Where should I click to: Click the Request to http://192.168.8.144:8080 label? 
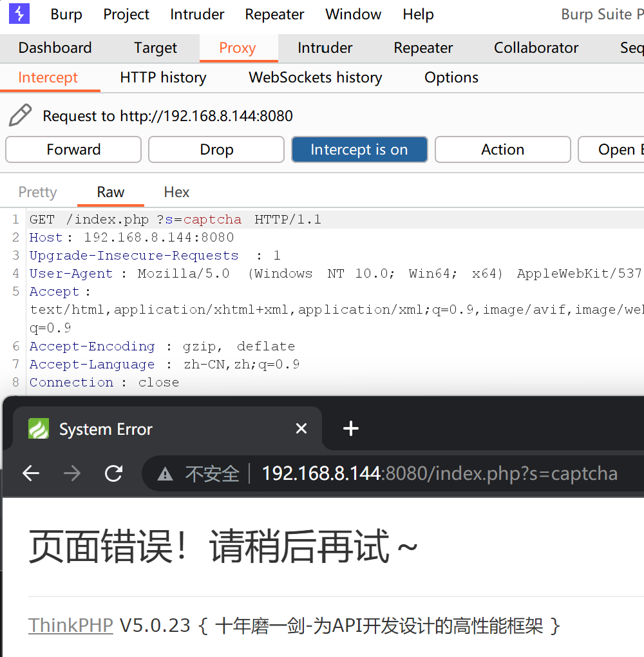pos(167,116)
